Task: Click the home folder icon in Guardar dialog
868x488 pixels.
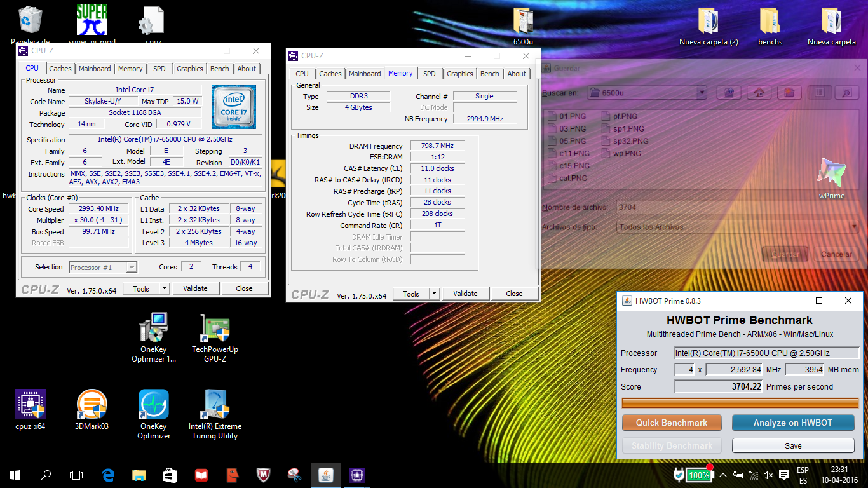Action: click(x=759, y=93)
